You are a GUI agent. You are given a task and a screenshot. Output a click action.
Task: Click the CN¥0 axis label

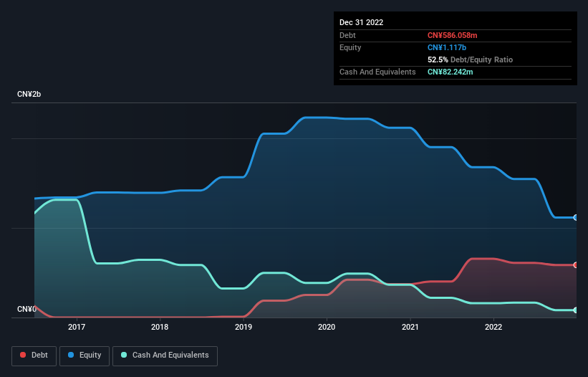pyautogui.click(x=26, y=309)
